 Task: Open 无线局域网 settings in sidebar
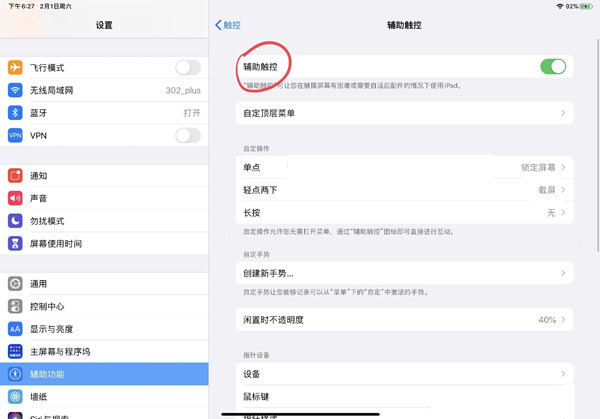[x=104, y=90]
